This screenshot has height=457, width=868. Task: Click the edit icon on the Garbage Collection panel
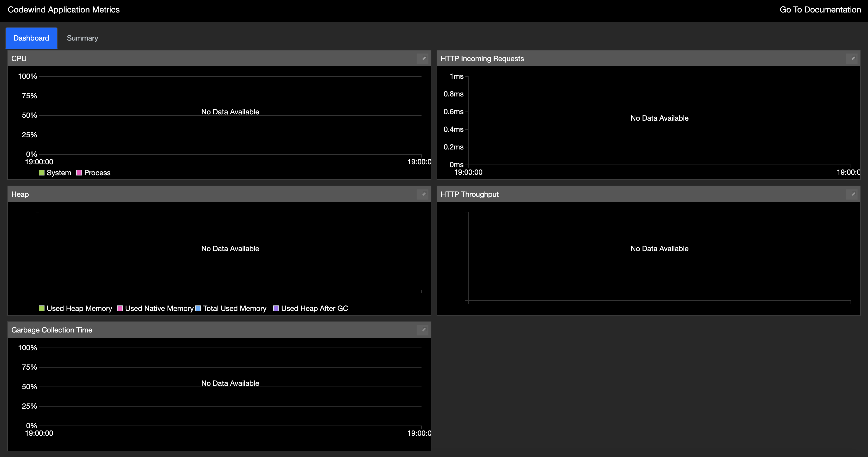point(423,330)
